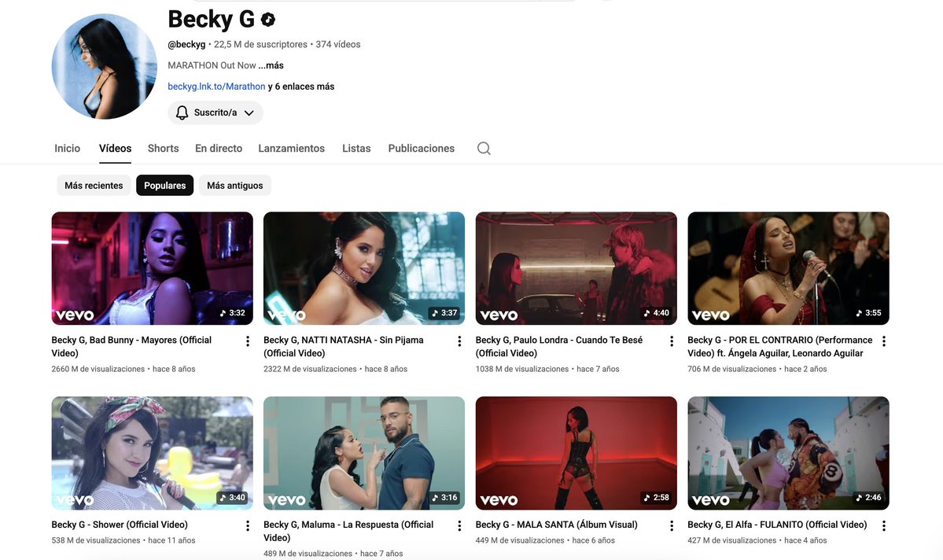This screenshot has height=560, width=943.
Task: Open POR EL CONTRARIO Performance Video title
Action: (780, 347)
